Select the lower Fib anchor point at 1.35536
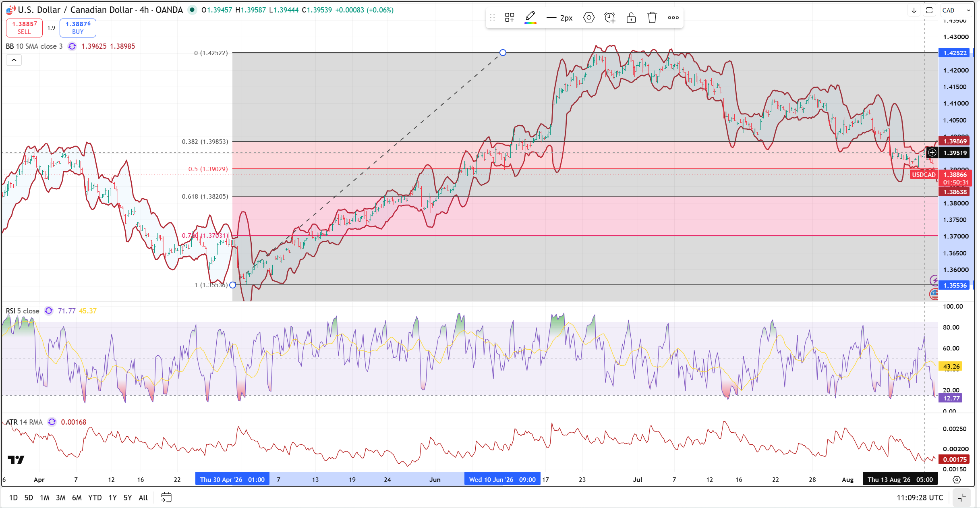980x508 pixels. pos(232,285)
